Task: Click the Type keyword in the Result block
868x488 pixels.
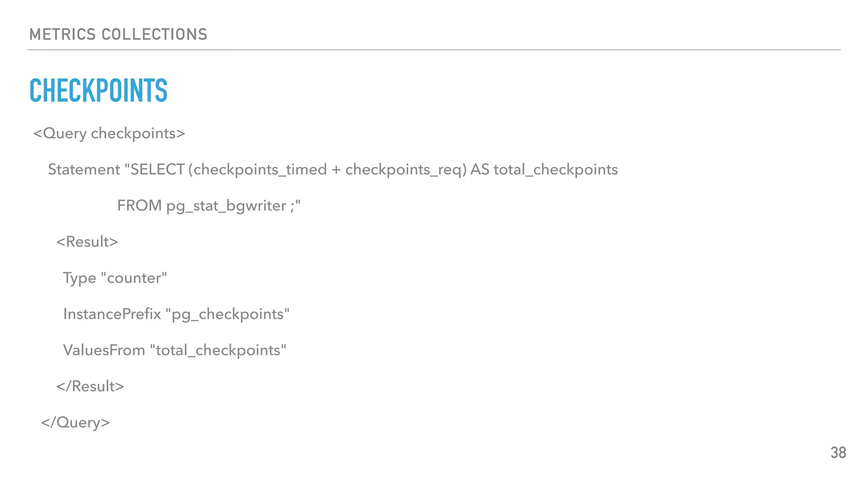Action: click(x=80, y=278)
